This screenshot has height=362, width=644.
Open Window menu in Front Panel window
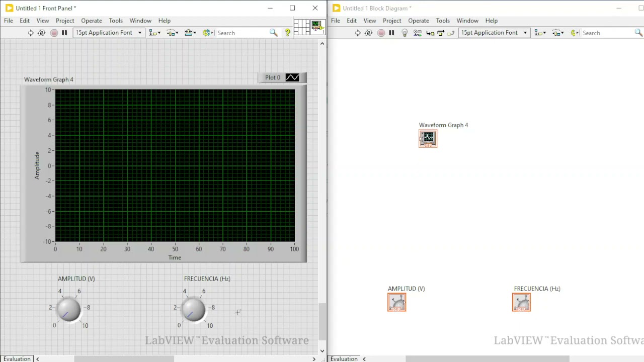pyautogui.click(x=140, y=21)
